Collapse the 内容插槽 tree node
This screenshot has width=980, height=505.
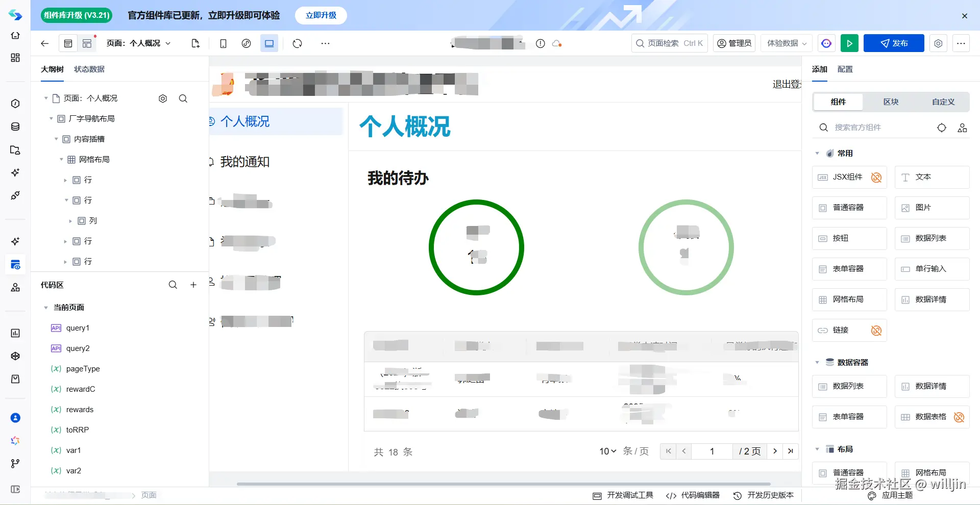pos(56,139)
